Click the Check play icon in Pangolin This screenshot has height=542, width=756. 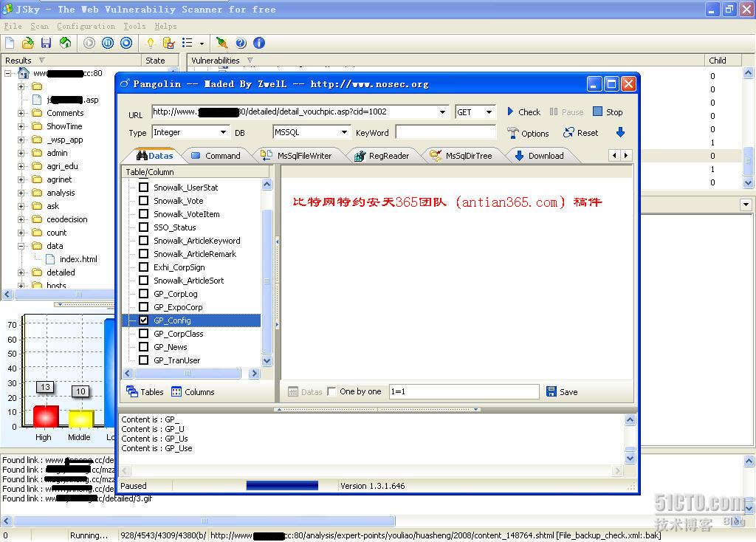[510, 112]
